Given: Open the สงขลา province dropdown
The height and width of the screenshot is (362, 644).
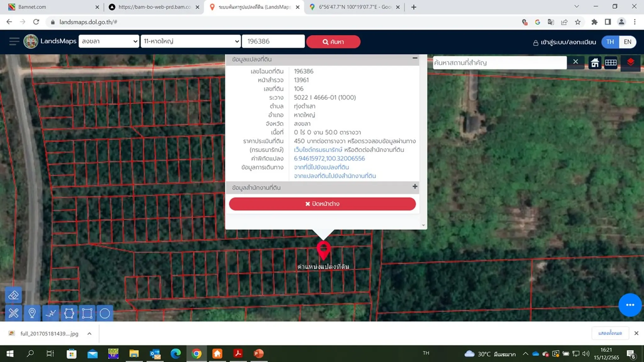Looking at the screenshot, I should point(109,41).
